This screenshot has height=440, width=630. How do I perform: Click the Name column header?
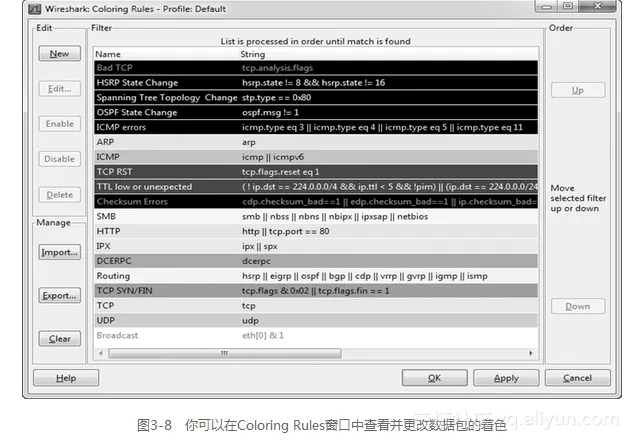[166, 54]
